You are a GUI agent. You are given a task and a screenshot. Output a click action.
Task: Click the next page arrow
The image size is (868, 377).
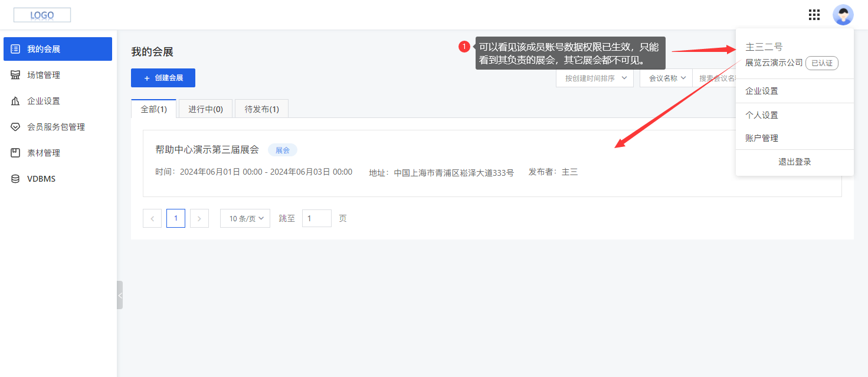point(199,218)
